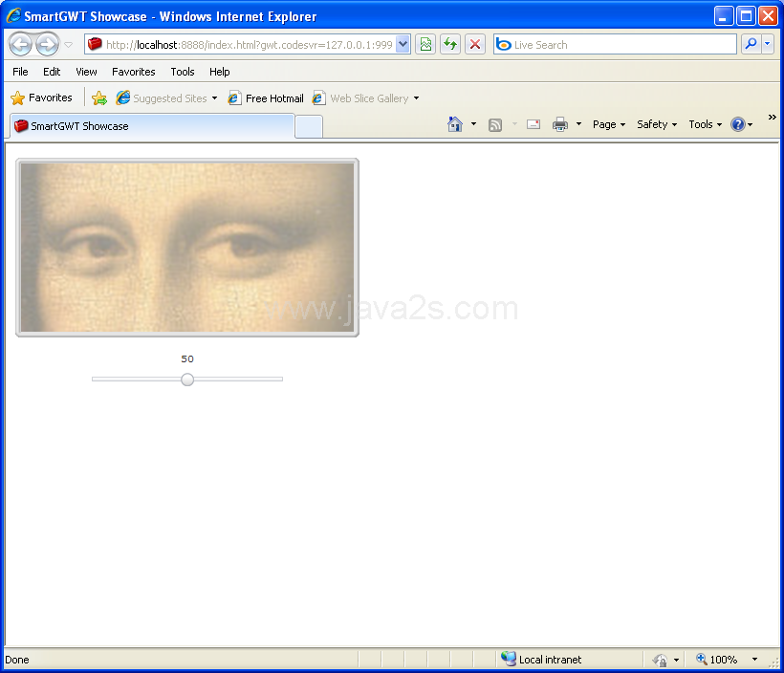
Task: Click the slider value label 50
Action: [187, 359]
